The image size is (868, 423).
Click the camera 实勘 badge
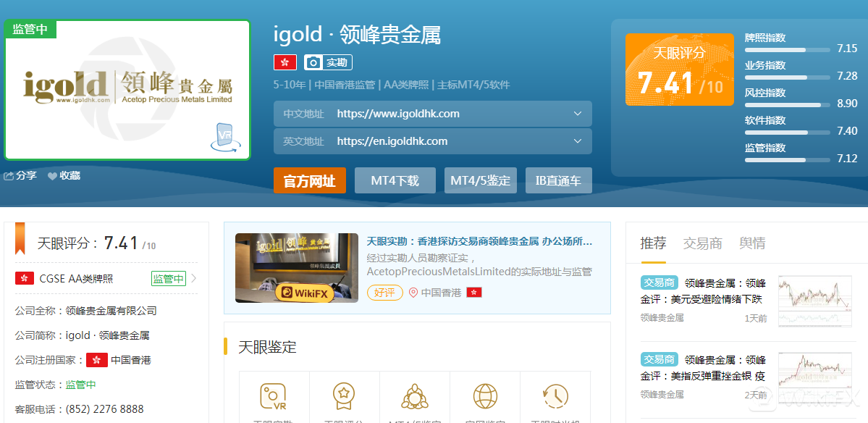[328, 62]
